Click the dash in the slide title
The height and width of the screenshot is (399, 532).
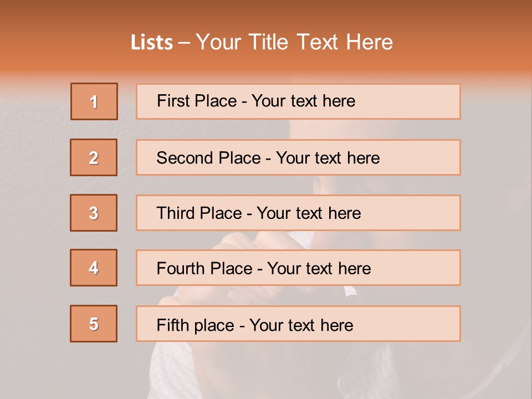click(x=185, y=43)
